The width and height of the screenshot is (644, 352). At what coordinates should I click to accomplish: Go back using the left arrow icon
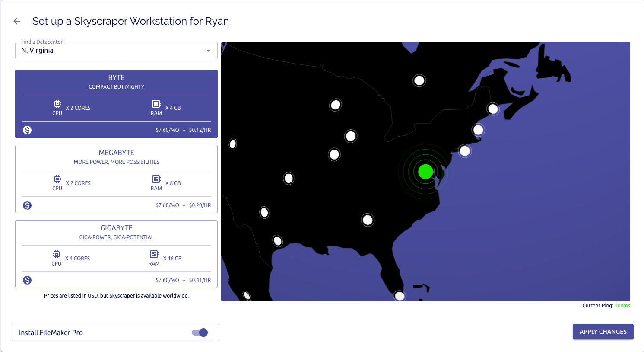17,21
